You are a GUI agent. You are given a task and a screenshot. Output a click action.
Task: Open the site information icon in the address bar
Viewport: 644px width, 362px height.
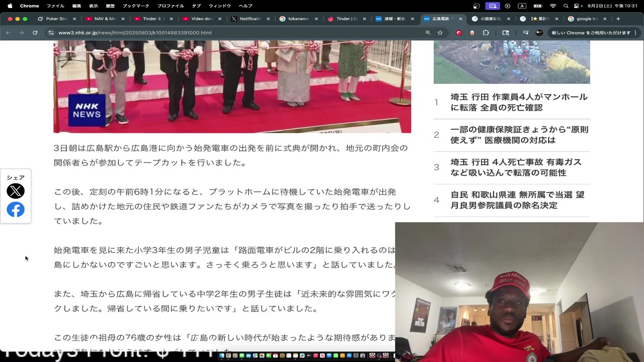point(50,33)
